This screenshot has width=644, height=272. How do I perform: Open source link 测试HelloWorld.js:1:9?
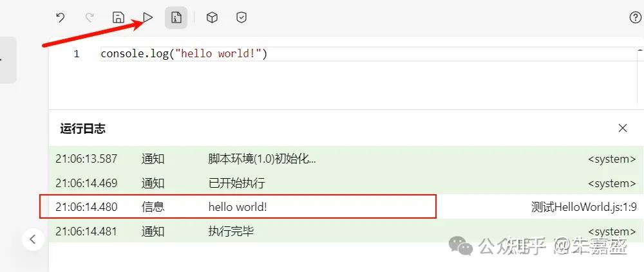tap(583, 207)
